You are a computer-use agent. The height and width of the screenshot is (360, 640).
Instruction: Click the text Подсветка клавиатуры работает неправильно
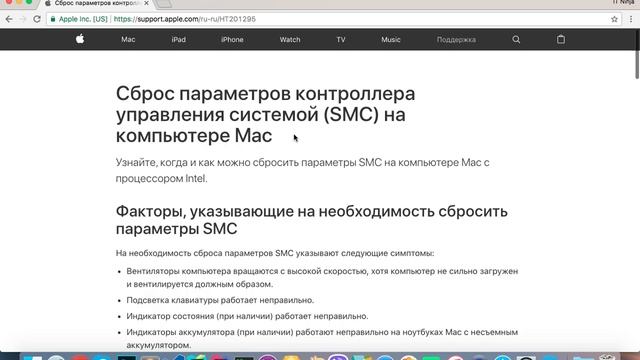point(220,300)
